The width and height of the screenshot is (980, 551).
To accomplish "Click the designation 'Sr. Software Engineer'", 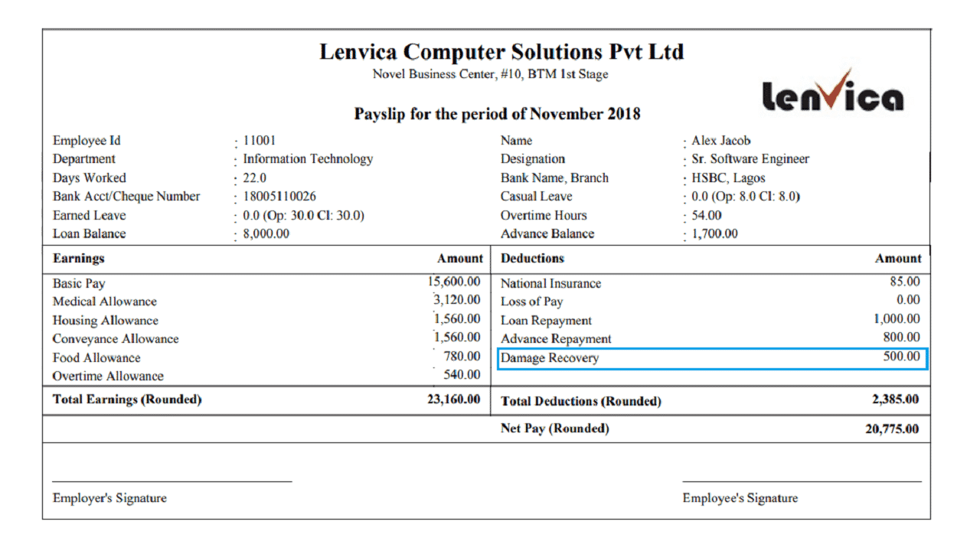I will pyautogui.click(x=750, y=159).
